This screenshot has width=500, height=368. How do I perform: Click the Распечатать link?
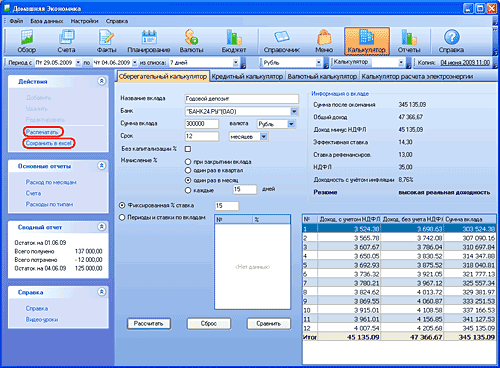(42, 132)
